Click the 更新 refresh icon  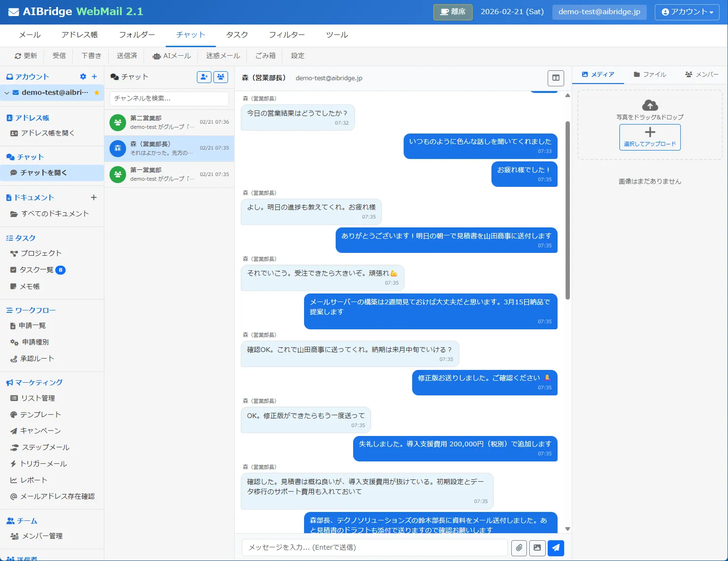coord(26,56)
